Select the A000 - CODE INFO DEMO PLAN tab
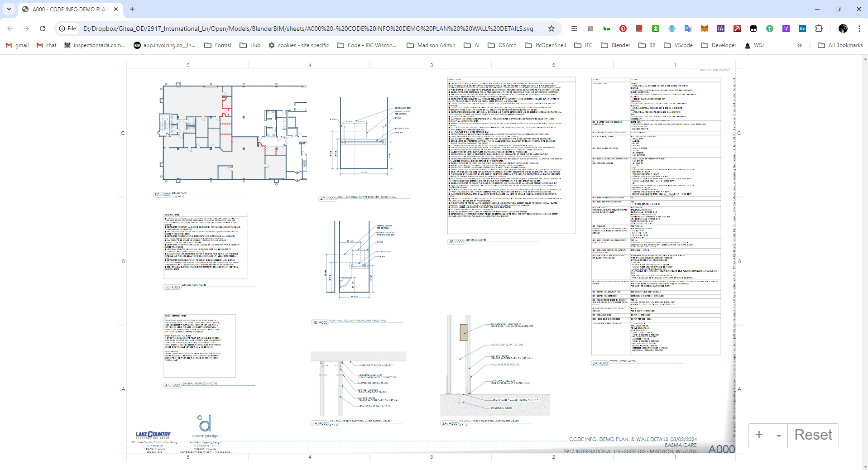The image size is (868, 470). tap(68, 9)
